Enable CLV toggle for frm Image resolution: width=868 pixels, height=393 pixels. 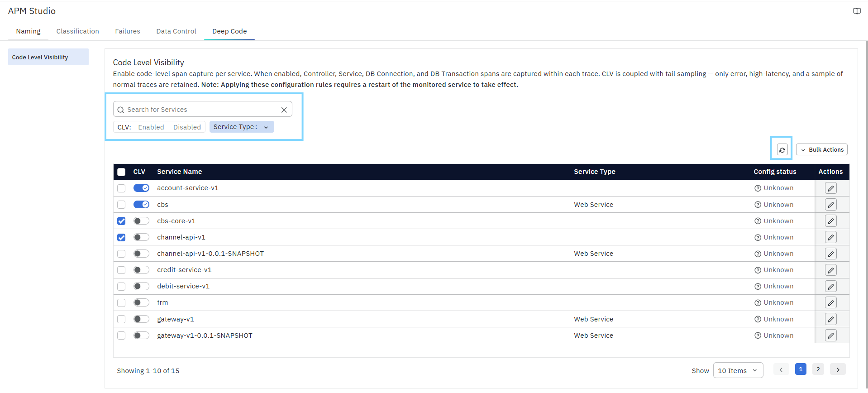141,302
